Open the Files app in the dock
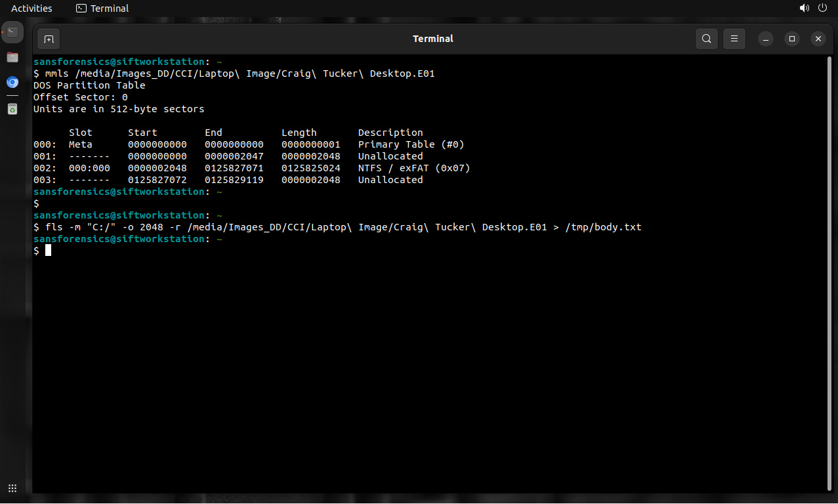 (12, 57)
